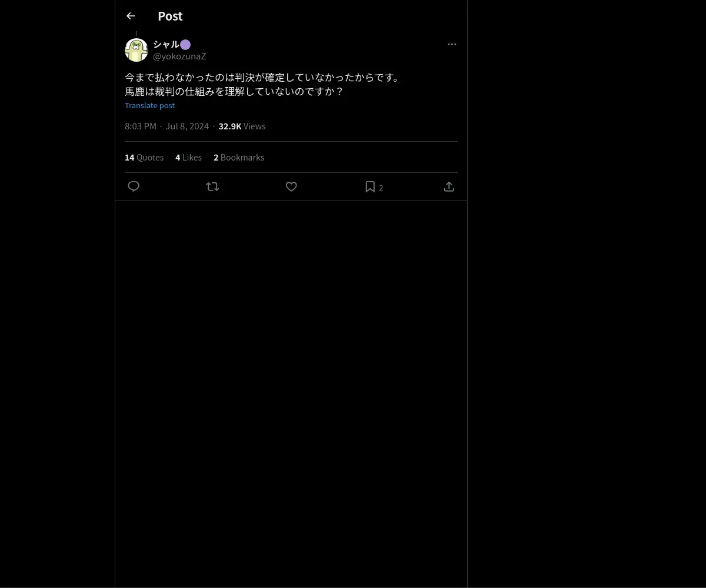Open the @yokozunaZ handle link
This screenshot has width=706, height=588.
click(x=179, y=56)
